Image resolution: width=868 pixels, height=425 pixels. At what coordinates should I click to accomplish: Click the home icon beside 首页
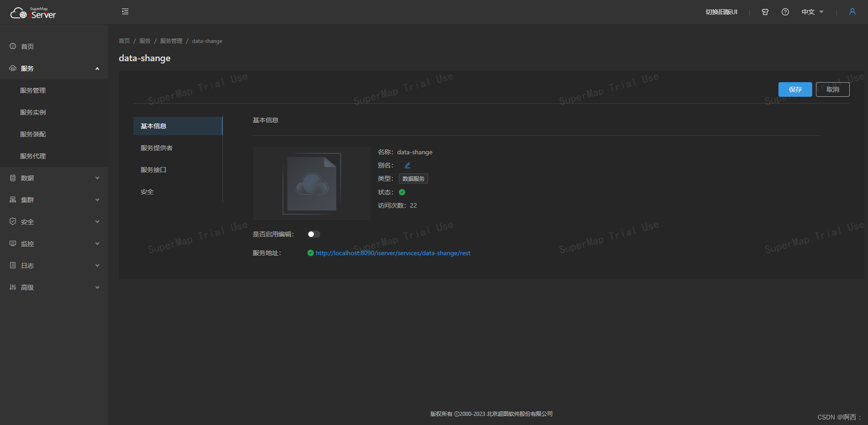[13, 46]
